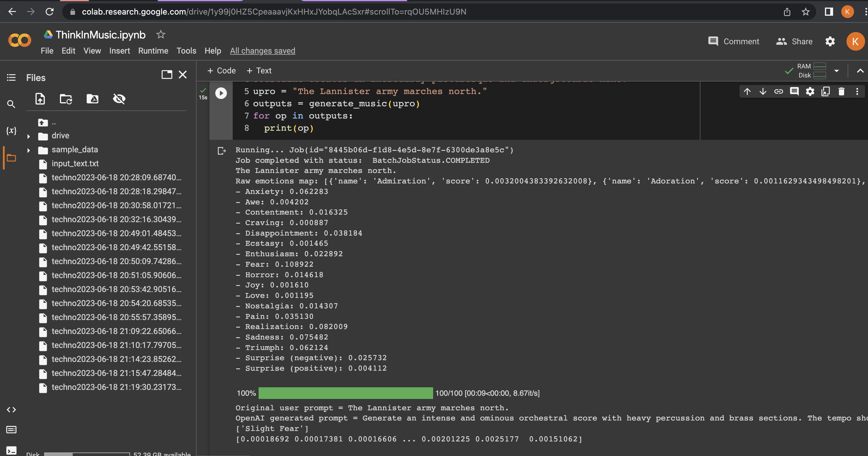
Task: Toggle show hidden files eye icon
Action: [x=119, y=99]
